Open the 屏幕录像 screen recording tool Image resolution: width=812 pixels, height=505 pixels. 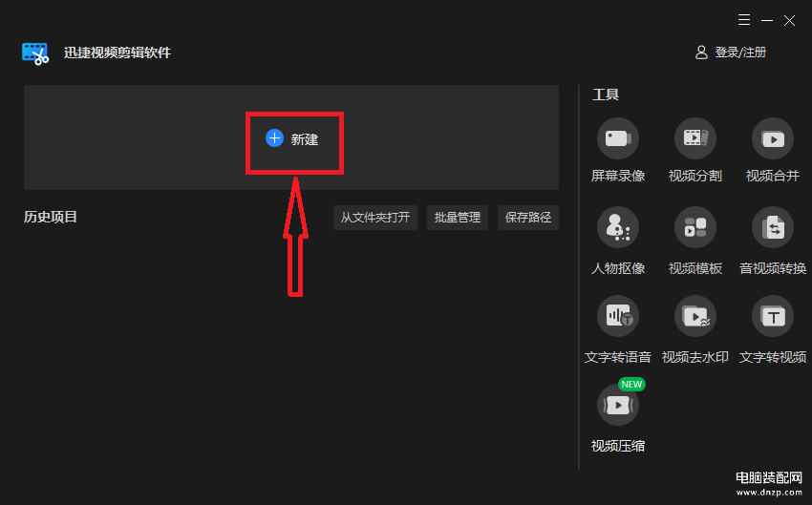tap(618, 138)
